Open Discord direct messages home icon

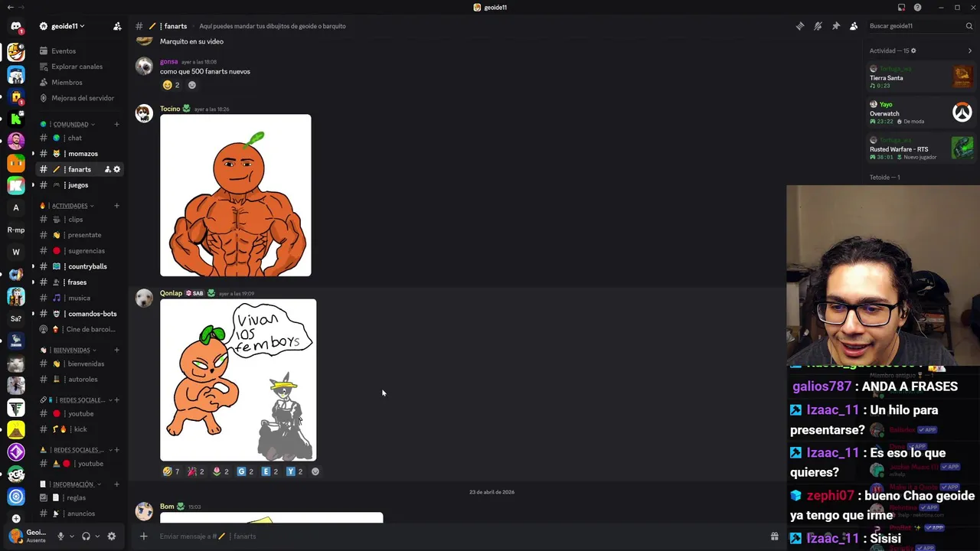pos(15,26)
